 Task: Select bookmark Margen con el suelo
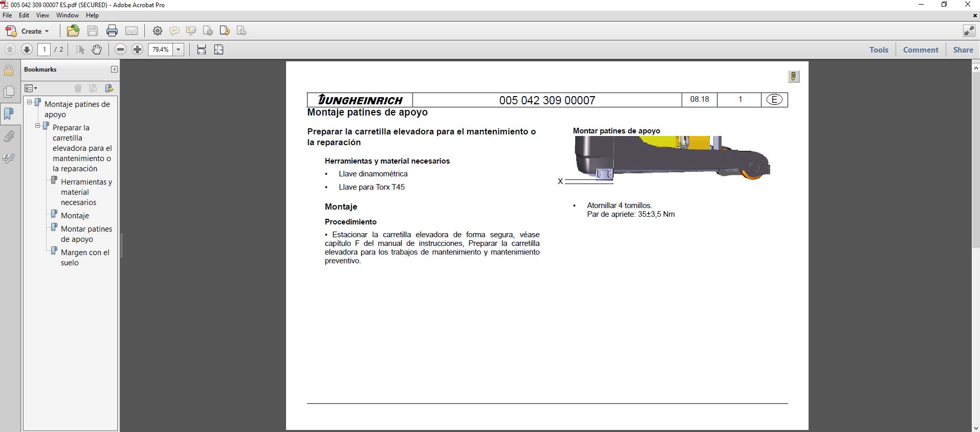tap(85, 258)
